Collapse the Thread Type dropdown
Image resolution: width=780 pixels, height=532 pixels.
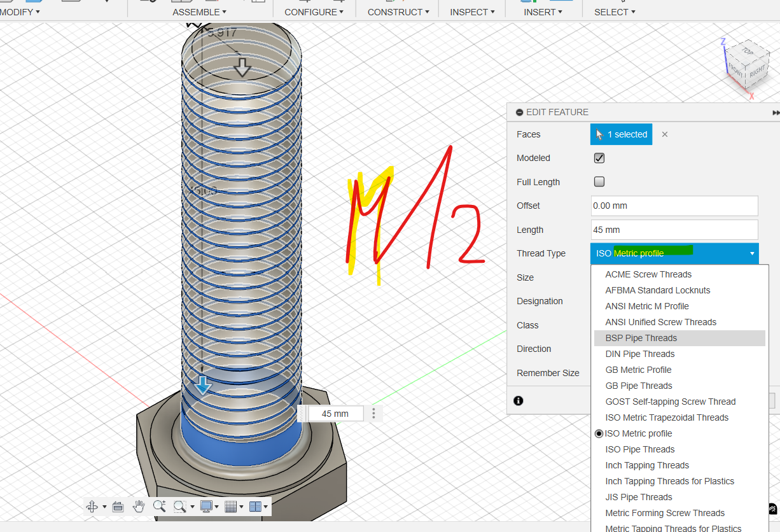click(751, 253)
